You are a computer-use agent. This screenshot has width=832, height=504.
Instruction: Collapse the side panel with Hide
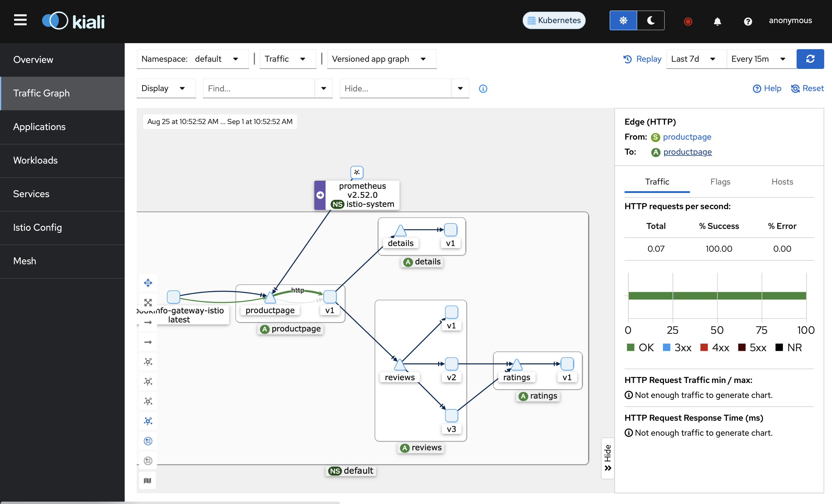pos(608,458)
